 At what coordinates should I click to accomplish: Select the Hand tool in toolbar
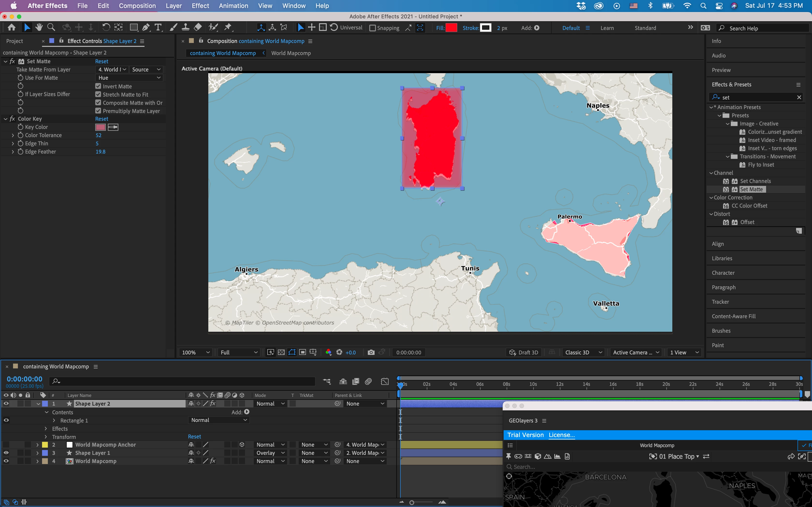click(39, 28)
